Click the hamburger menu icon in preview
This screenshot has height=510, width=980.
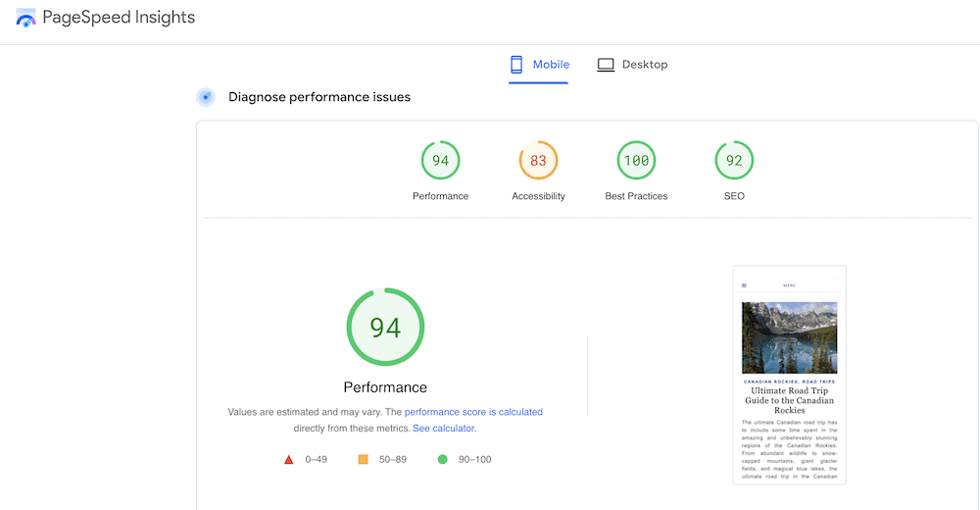(745, 285)
